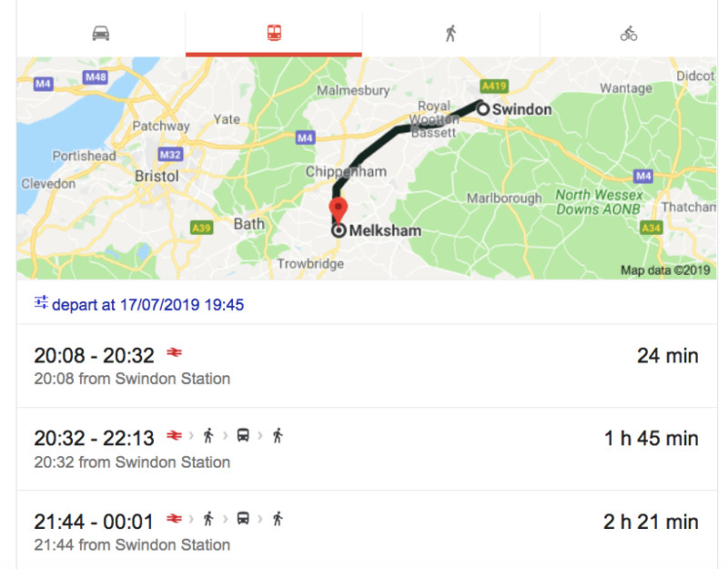This screenshot has width=728, height=569.
Task: Switch to walking directions tab
Action: pos(450,34)
